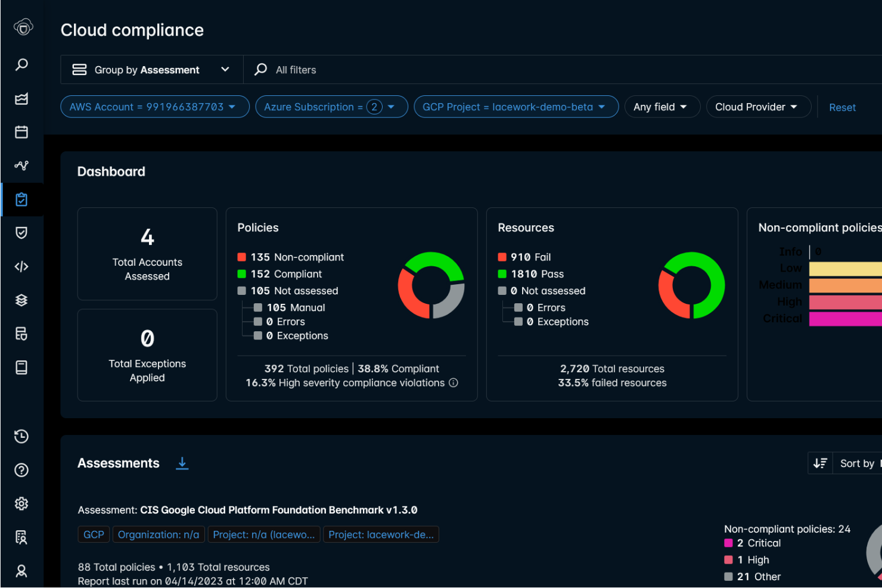The image size is (882, 588).
Task: Open the layers resources icon in the sidebar
Action: (21, 300)
